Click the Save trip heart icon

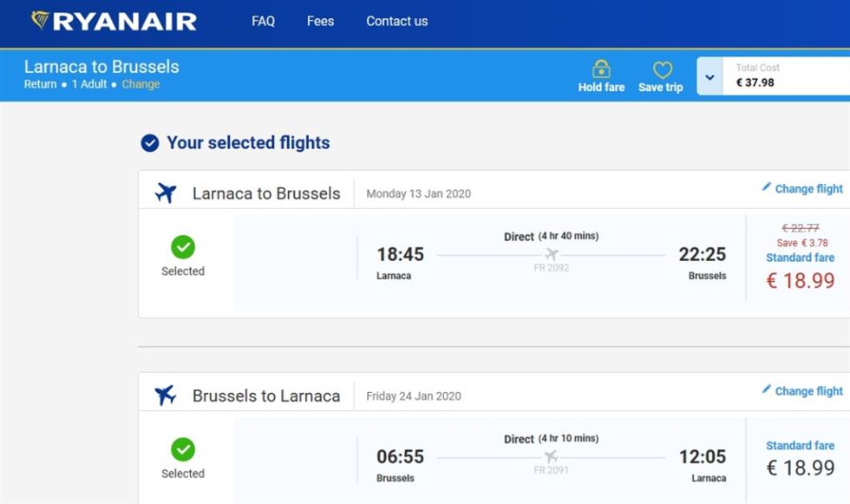coord(663,70)
